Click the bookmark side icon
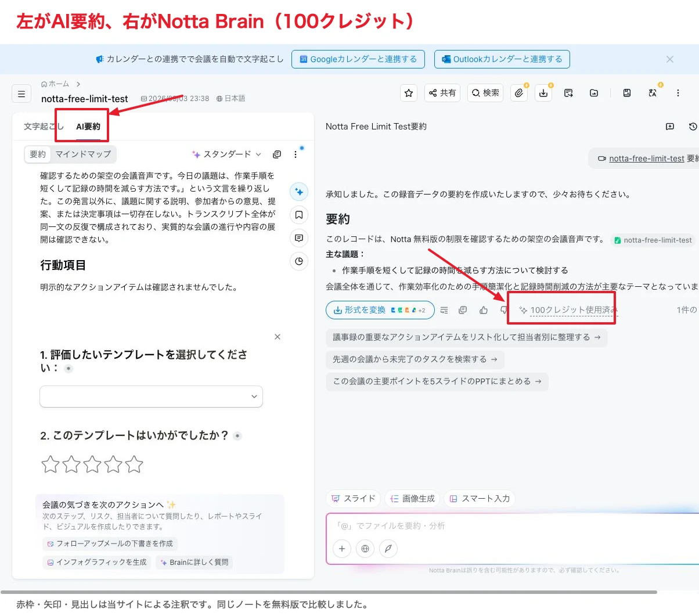Image resolution: width=699 pixels, height=616 pixels. tap(299, 215)
